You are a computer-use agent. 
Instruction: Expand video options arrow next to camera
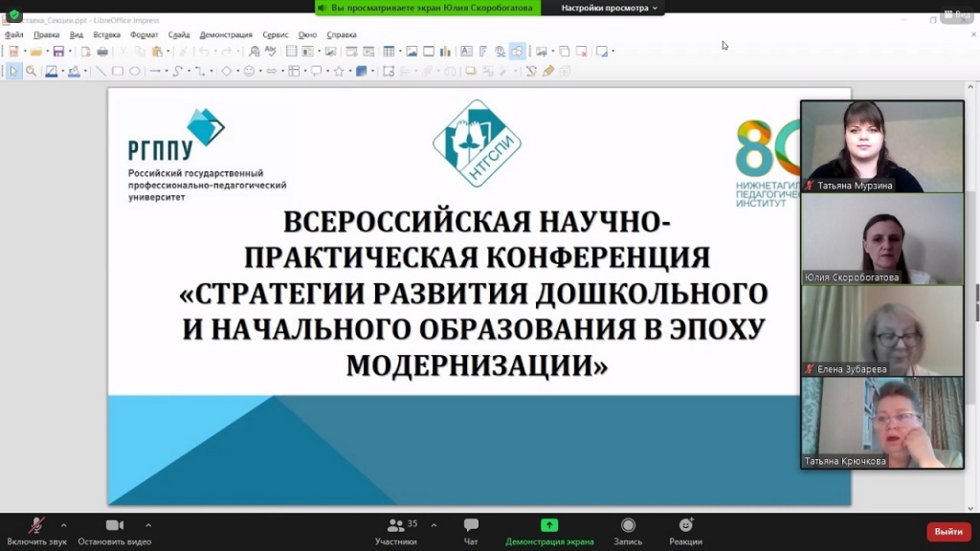tap(147, 525)
